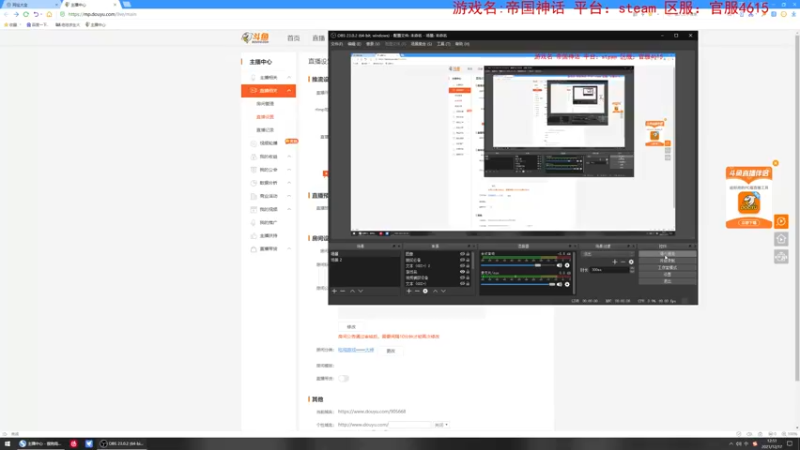Click 设置 button in OBS controls
Image resolution: width=800 pixels, height=450 pixels.
coord(667,274)
